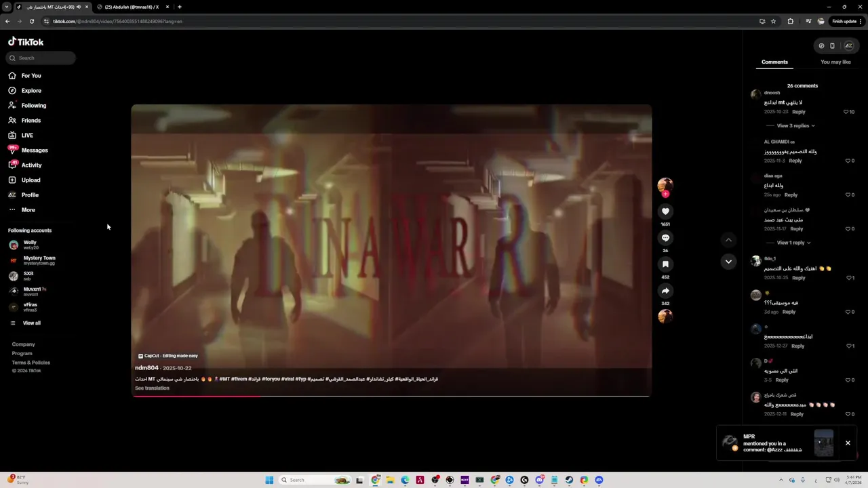Dismiss the MPR mention notification

point(848,443)
